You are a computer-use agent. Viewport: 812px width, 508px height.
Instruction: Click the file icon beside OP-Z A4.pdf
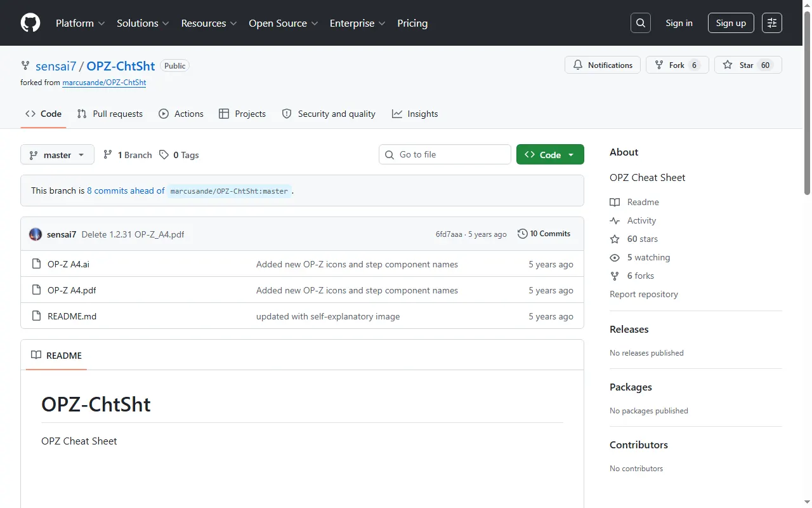[x=36, y=290]
